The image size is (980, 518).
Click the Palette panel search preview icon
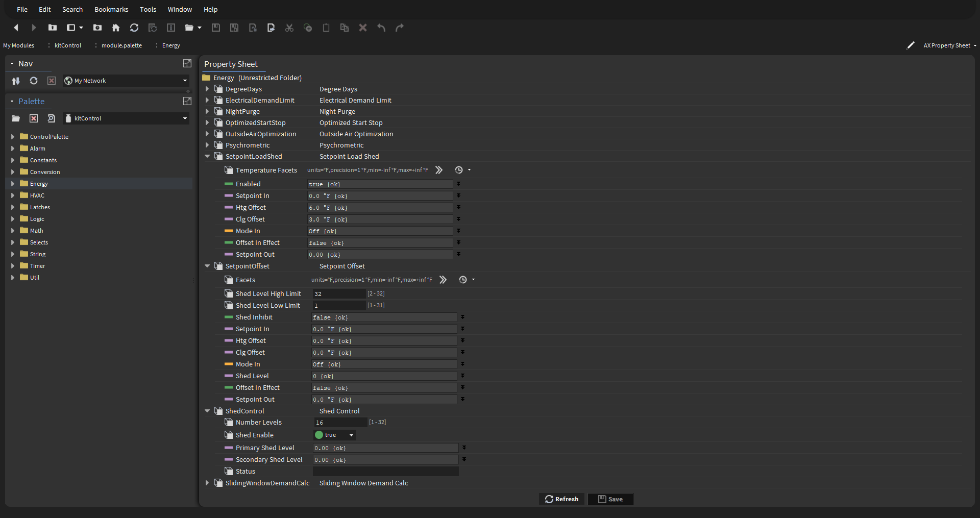pyautogui.click(x=51, y=118)
